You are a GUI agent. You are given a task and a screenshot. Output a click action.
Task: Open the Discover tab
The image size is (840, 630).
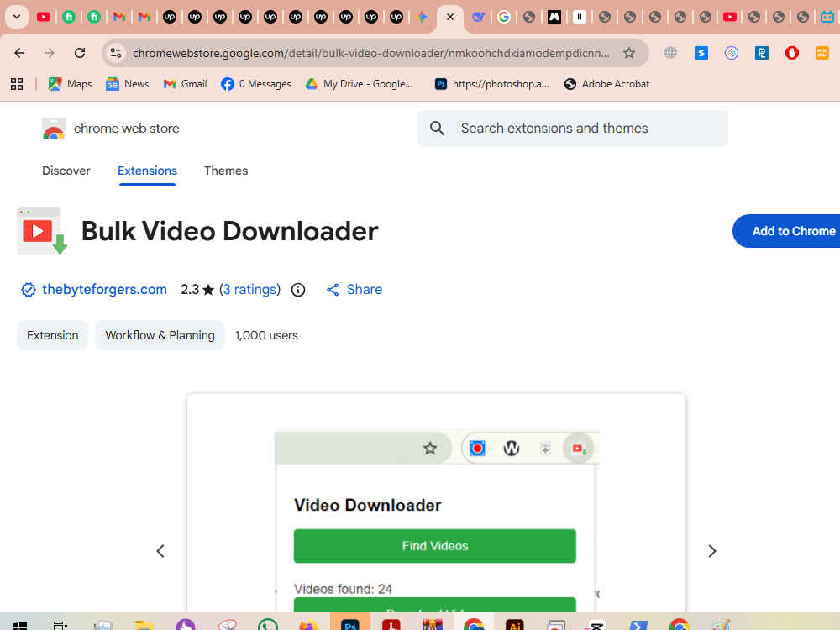tap(66, 171)
